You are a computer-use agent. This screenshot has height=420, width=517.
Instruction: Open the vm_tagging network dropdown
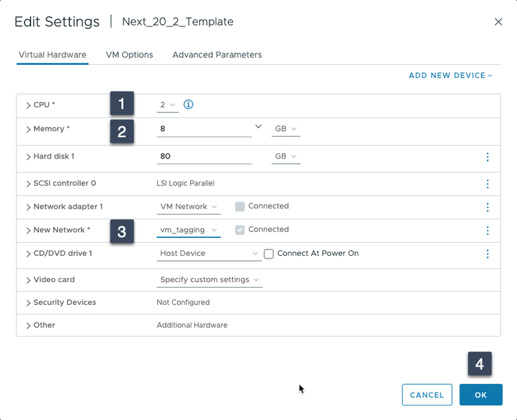[188, 230]
